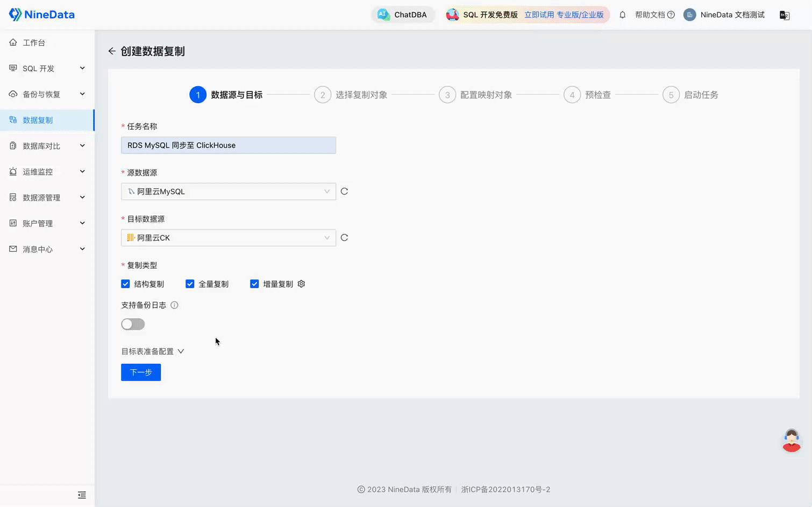The width and height of the screenshot is (812, 507).
Task: Refresh the 目标数据源 list
Action: (x=344, y=237)
